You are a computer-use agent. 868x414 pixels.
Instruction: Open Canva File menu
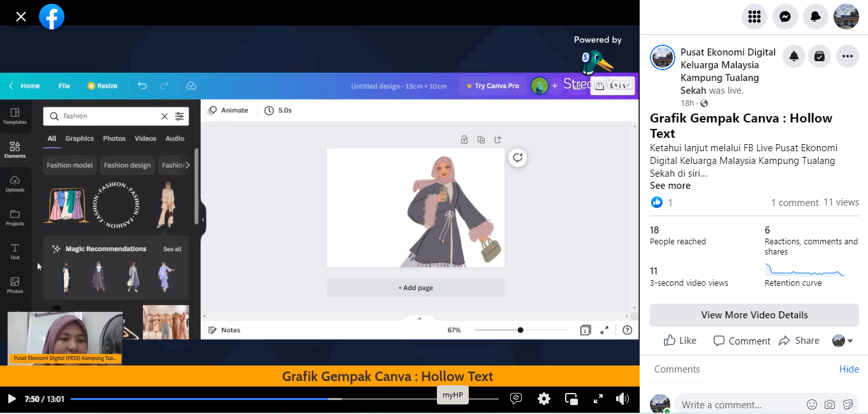point(64,85)
